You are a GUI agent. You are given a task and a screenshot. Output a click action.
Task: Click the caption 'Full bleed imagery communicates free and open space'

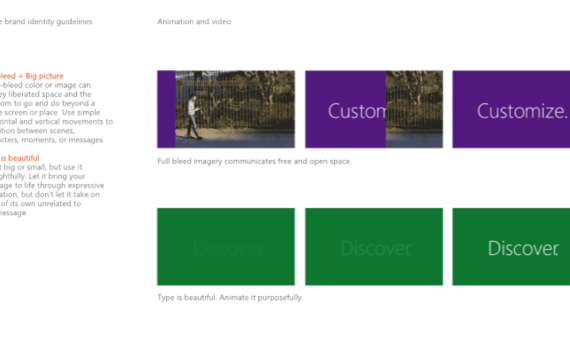click(x=254, y=161)
